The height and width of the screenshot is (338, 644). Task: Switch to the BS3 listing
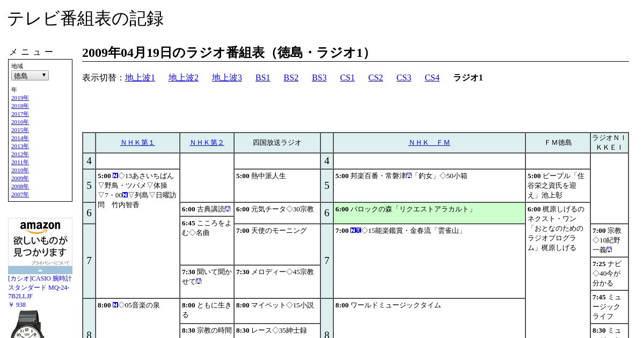(x=319, y=78)
